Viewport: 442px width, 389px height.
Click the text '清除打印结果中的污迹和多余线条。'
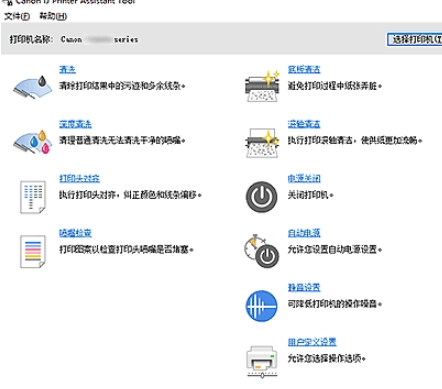(x=122, y=86)
